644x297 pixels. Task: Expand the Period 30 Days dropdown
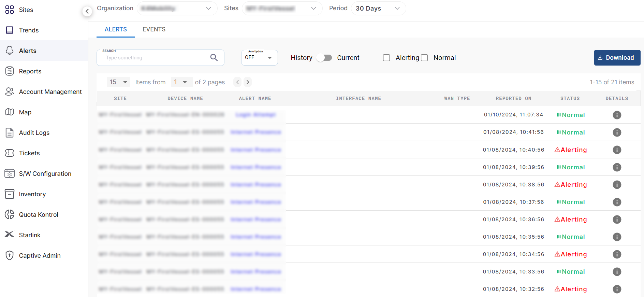click(x=378, y=9)
